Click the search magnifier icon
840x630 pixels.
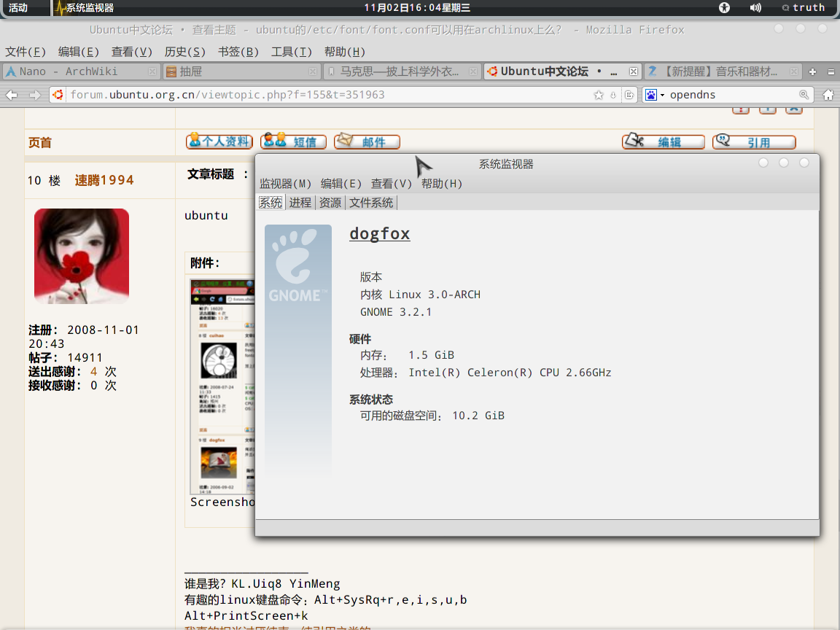coord(804,95)
